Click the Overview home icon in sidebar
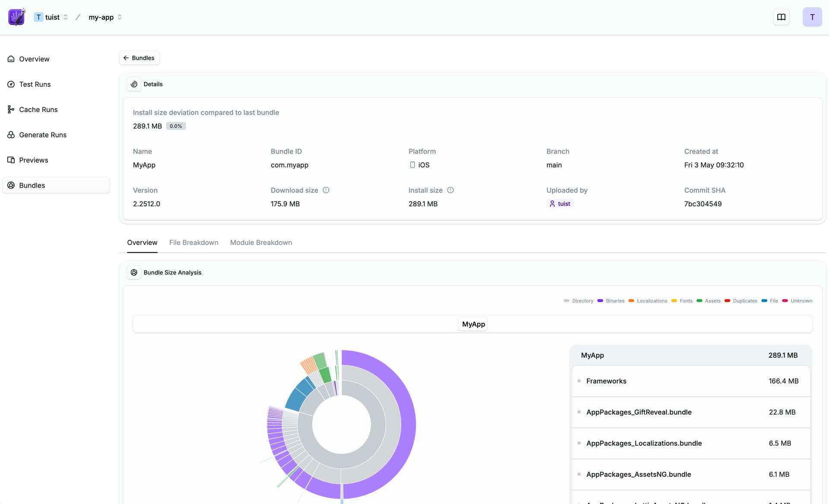 coord(11,59)
